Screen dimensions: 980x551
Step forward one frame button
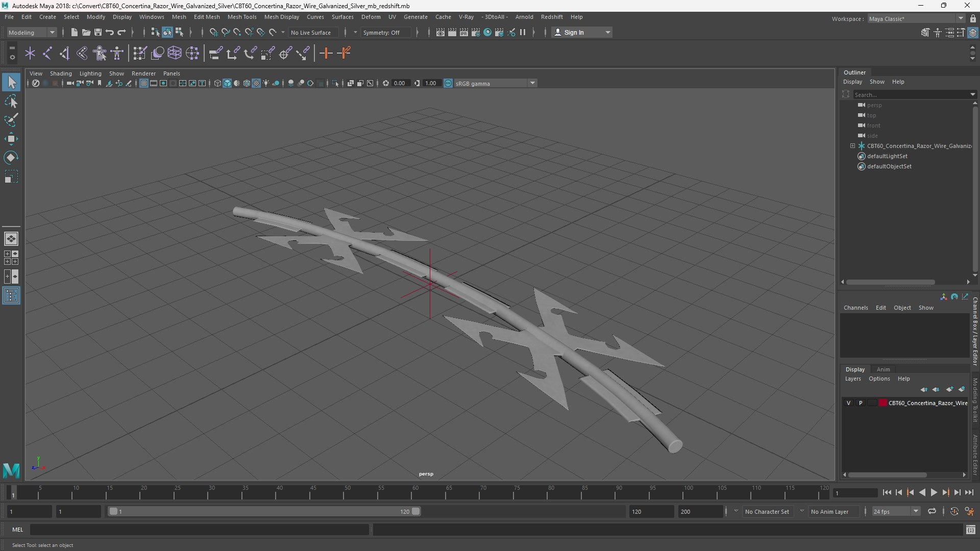point(957,492)
